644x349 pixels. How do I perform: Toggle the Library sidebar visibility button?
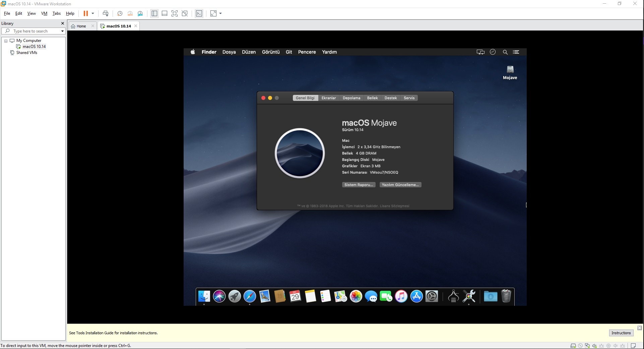point(154,13)
